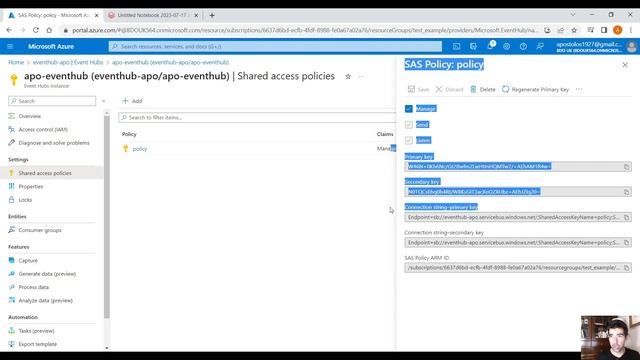Open the Help question mark icon
This screenshot has height=360, width=640.
click(523, 47)
